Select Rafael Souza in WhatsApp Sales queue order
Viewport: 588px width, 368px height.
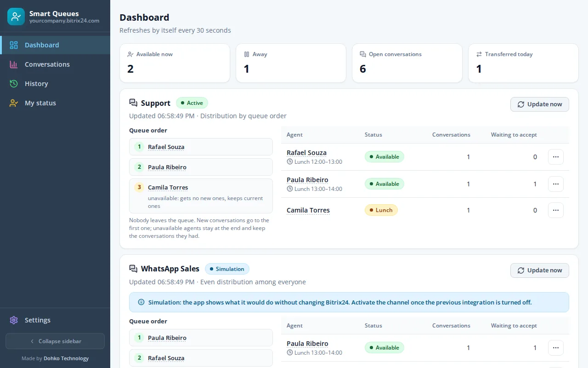coord(201,358)
